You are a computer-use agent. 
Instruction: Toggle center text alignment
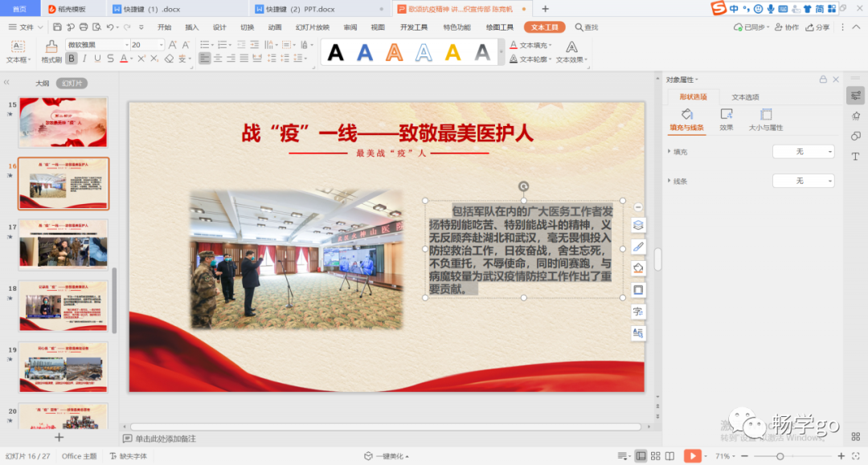click(218, 59)
